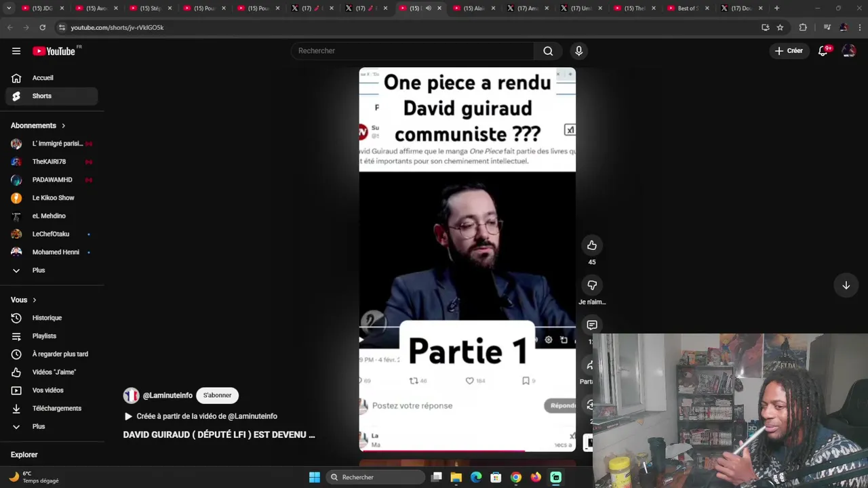Click weather widget showing 6°C
This screenshot has width=868, height=488.
click(34, 477)
